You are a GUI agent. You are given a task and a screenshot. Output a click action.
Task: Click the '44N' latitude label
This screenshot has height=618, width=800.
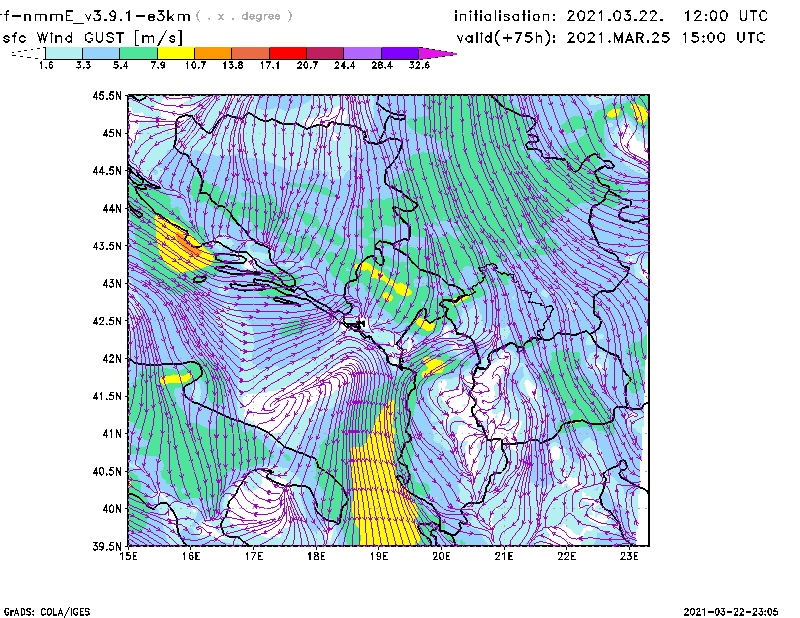(112, 208)
